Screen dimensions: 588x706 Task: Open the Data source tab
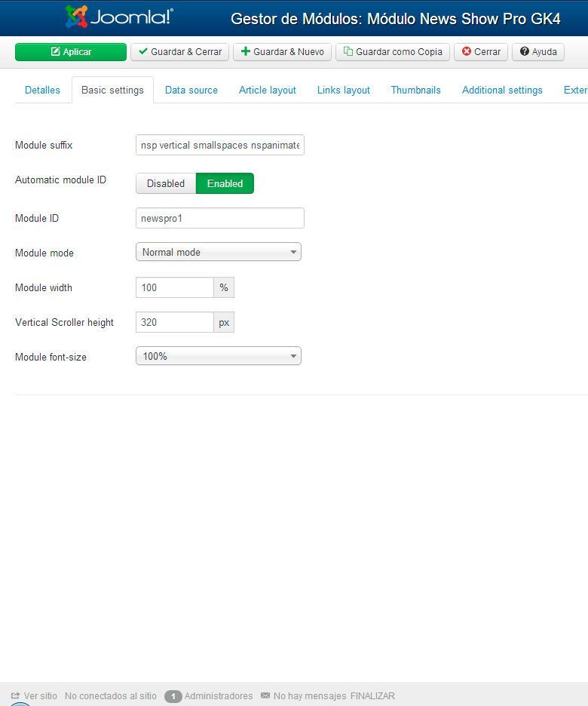coord(191,90)
